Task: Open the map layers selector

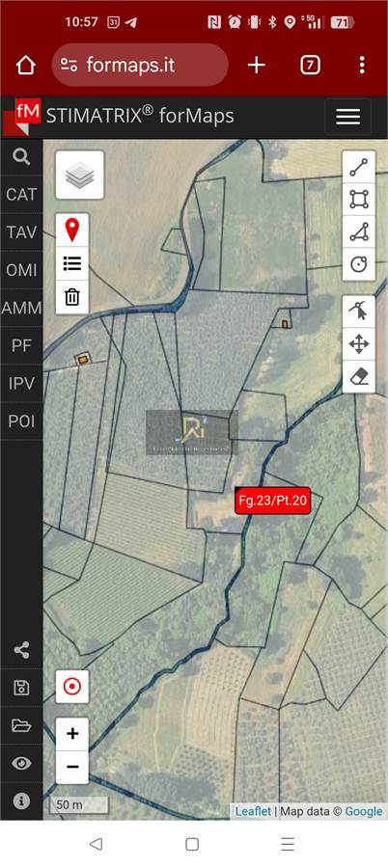Action: tap(80, 175)
